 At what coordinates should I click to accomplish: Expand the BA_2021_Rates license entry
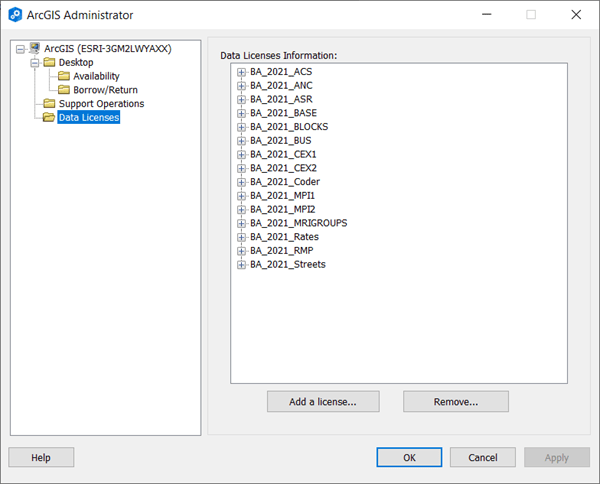tap(241, 237)
